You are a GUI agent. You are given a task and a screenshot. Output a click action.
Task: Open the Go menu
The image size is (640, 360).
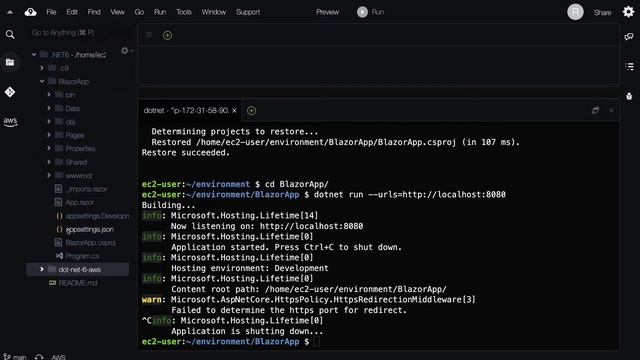[139, 12]
